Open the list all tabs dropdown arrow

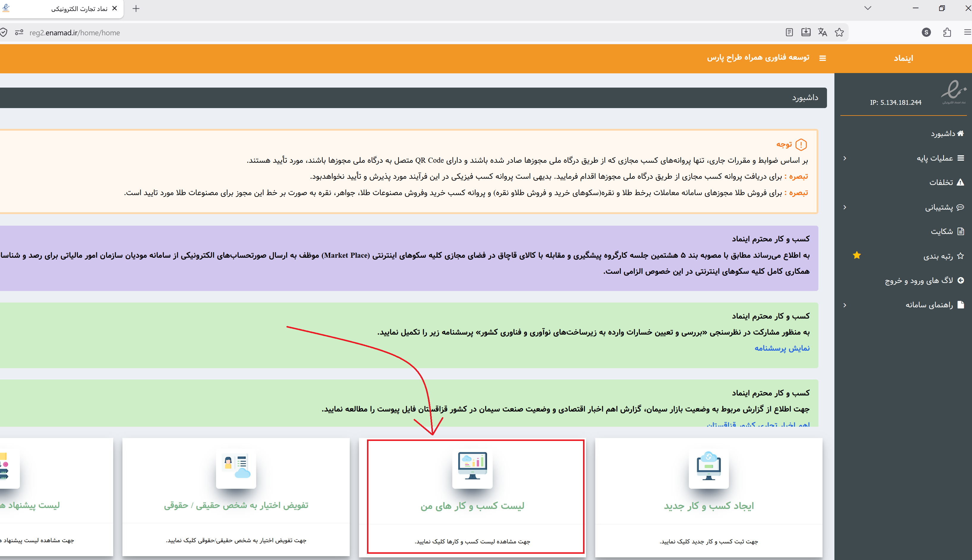[x=867, y=8]
